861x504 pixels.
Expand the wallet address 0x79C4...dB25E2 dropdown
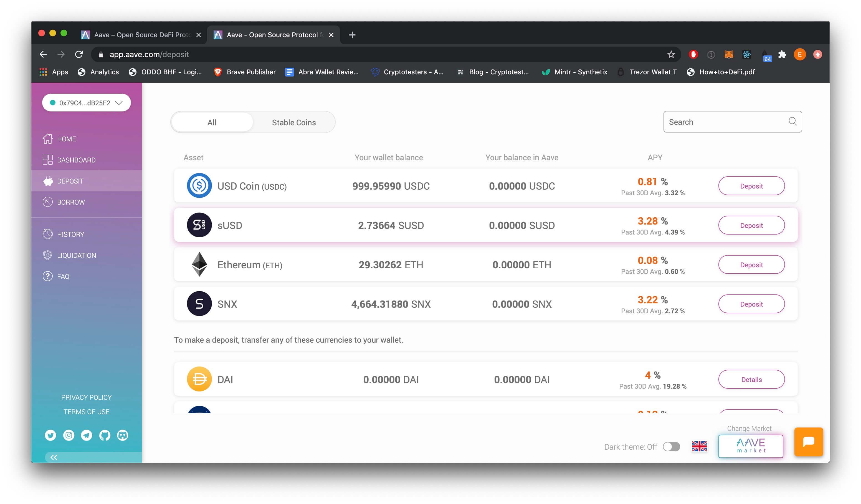tap(87, 103)
